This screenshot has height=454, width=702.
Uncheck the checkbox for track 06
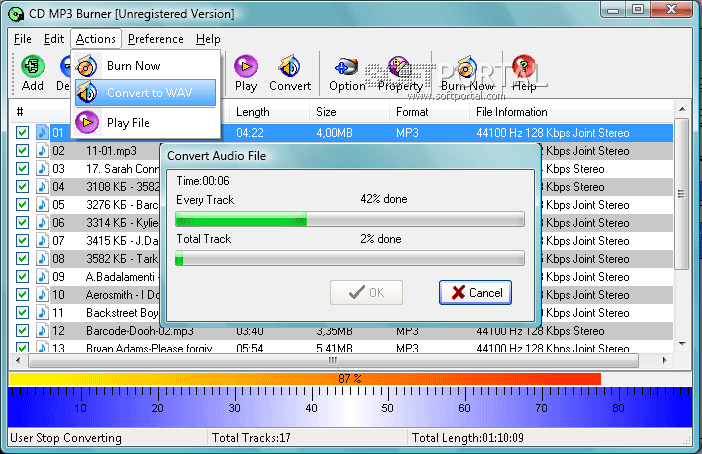(x=22, y=223)
